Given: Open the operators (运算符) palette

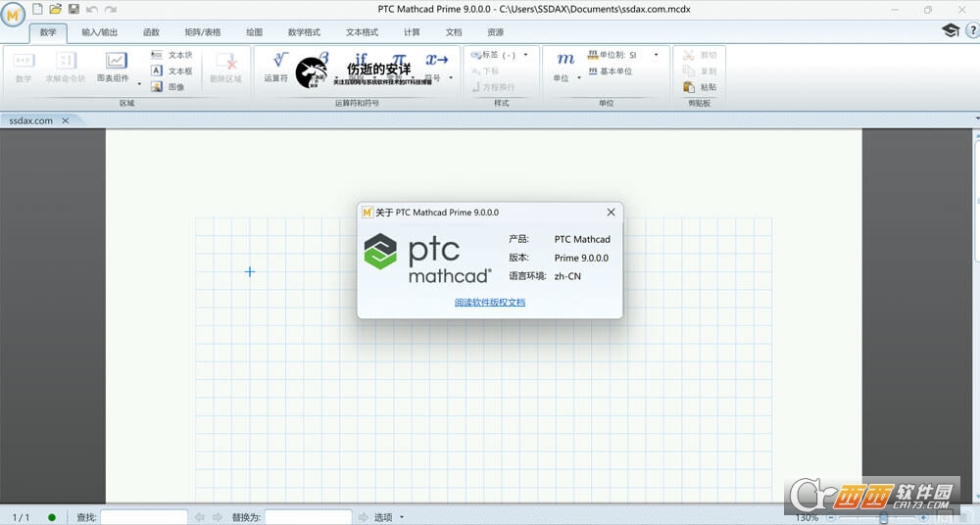Looking at the screenshot, I should click(x=276, y=67).
